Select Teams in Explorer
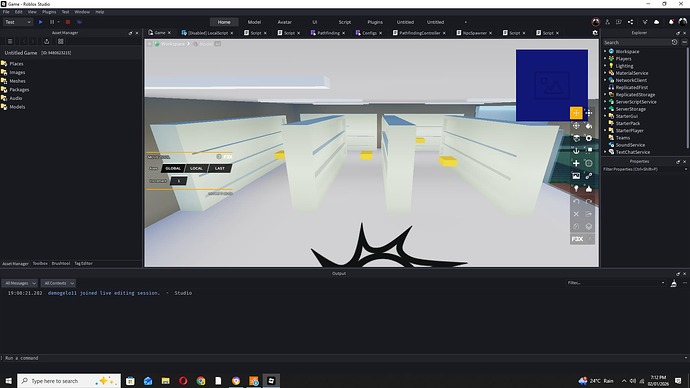 (623, 138)
